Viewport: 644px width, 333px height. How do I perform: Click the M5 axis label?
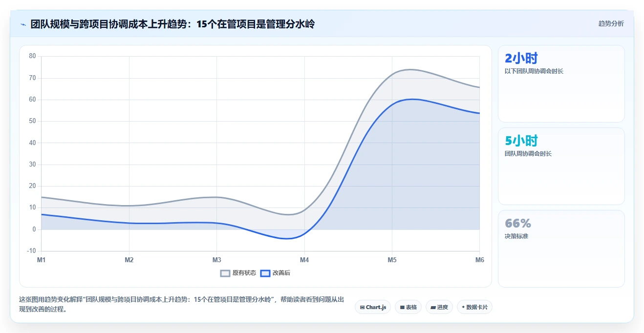[x=392, y=260]
